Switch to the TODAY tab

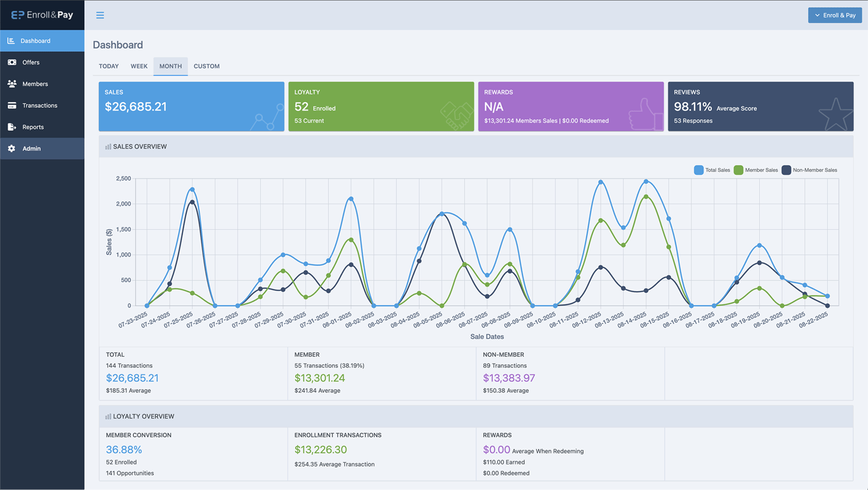click(108, 66)
